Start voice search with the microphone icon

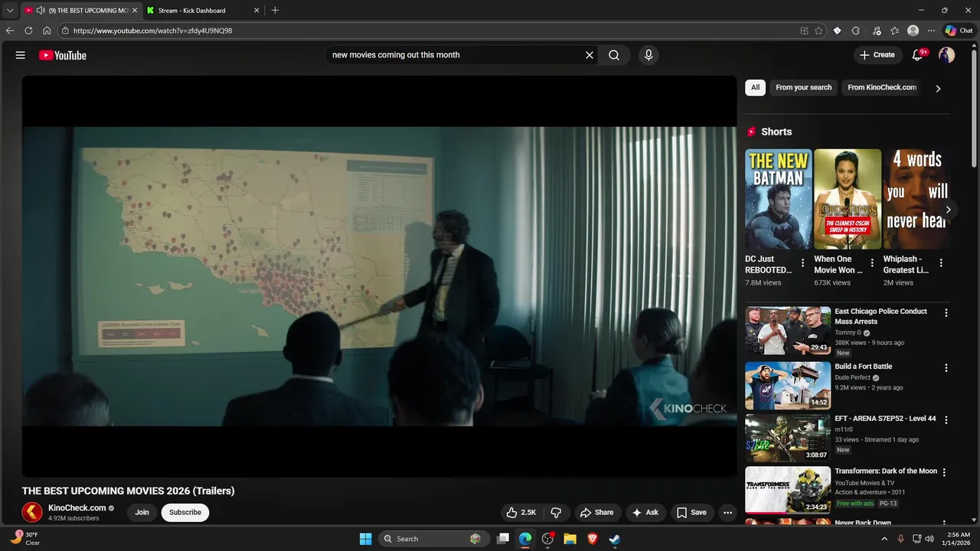pos(648,55)
